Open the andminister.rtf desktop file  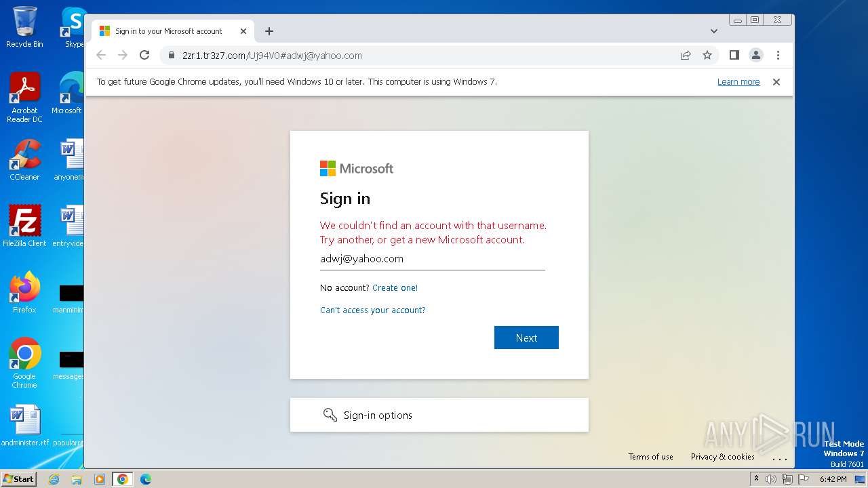(24, 426)
